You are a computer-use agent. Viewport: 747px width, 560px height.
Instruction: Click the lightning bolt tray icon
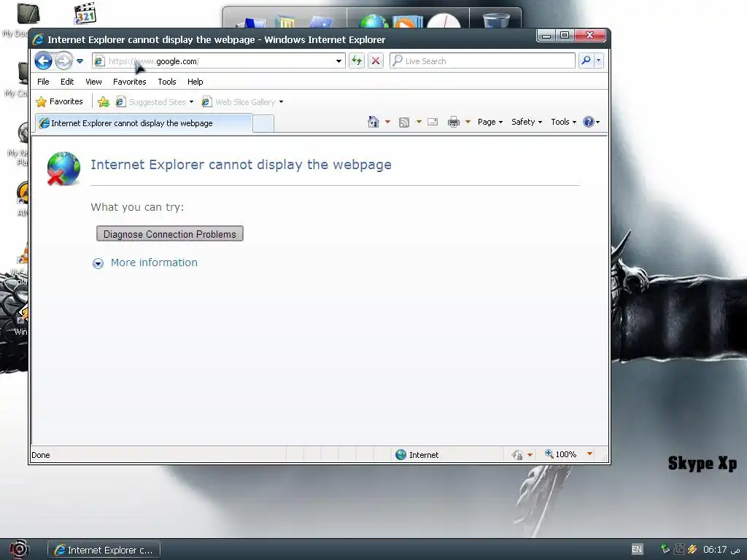point(692,549)
